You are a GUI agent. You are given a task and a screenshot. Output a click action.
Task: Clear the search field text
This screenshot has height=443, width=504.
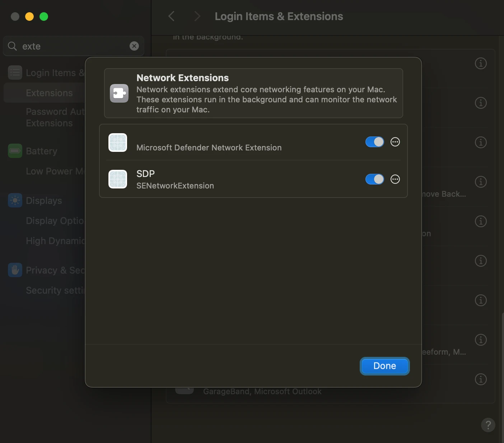click(134, 46)
